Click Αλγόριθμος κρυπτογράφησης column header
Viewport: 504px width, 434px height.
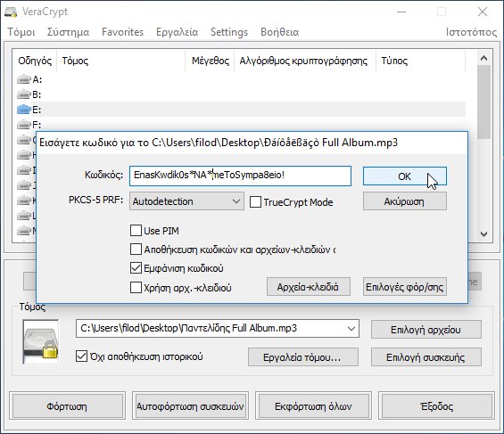coord(305,61)
